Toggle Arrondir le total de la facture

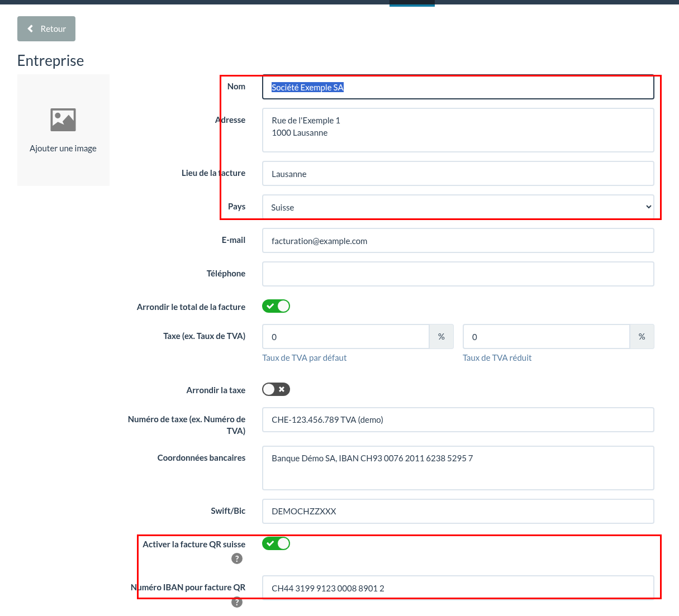click(276, 306)
